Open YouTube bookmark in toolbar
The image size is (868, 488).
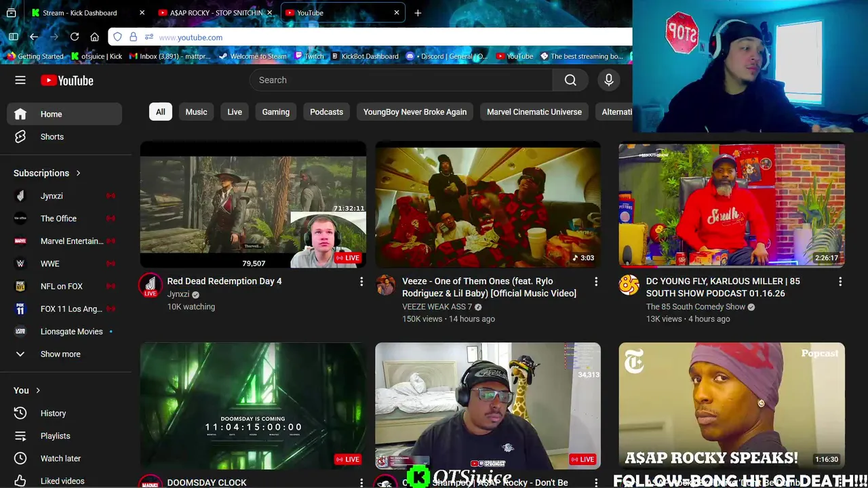coord(515,56)
